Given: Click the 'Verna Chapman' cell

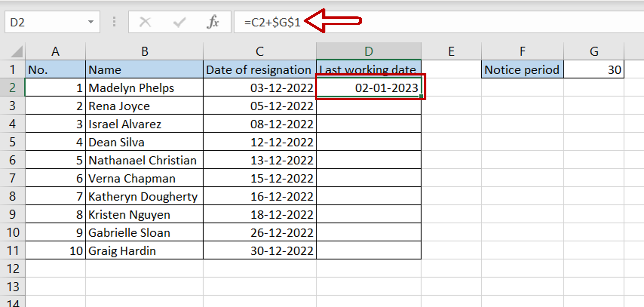Looking at the screenshot, I should pos(145,178).
